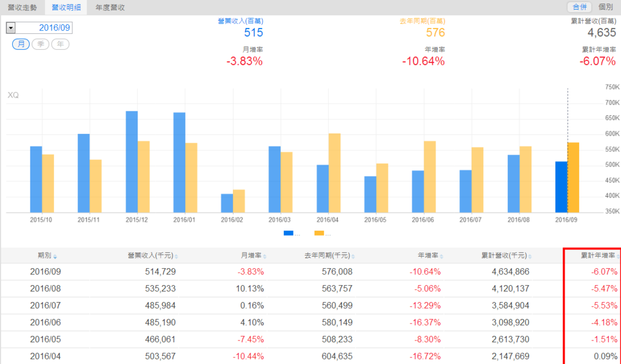
Task: Click revenue cell 535,233
Action: 160,289
